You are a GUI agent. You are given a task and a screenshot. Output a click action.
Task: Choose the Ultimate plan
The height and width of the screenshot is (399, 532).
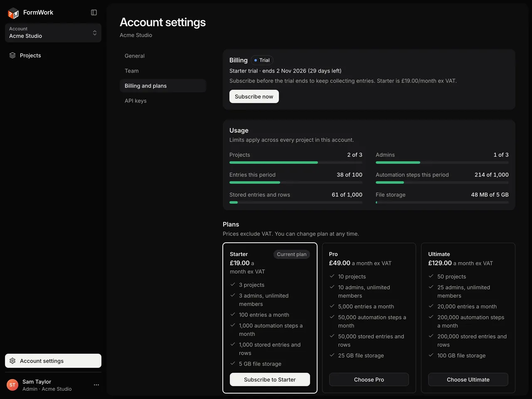coord(468,379)
